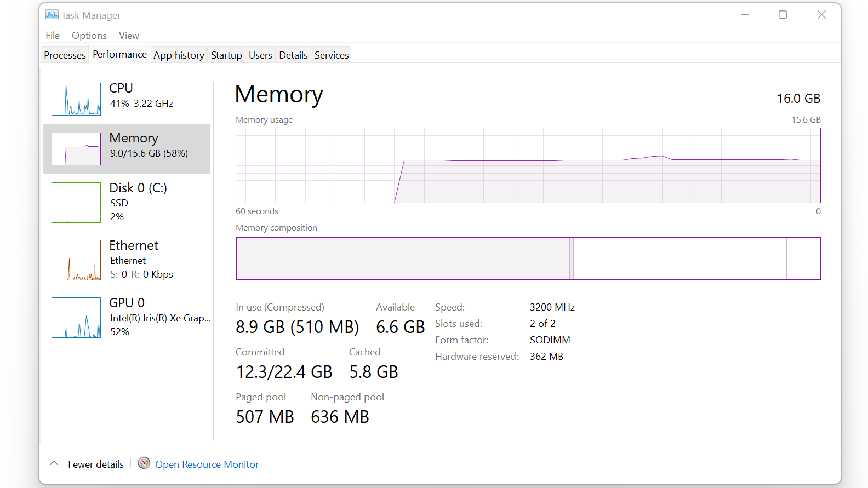This screenshot has height=488, width=868.
Task: Open Disk 0 (C:) performance graph
Action: coord(76,203)
